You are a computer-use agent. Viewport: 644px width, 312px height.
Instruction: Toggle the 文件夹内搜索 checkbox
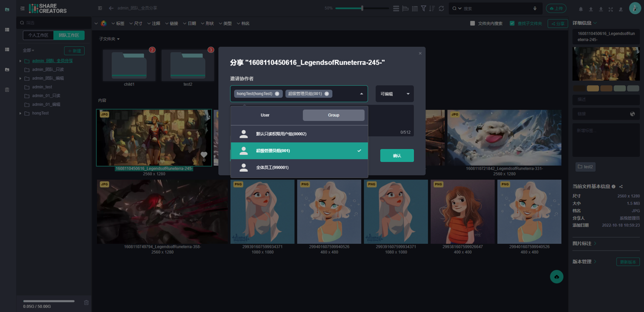(x=472, y=23)
